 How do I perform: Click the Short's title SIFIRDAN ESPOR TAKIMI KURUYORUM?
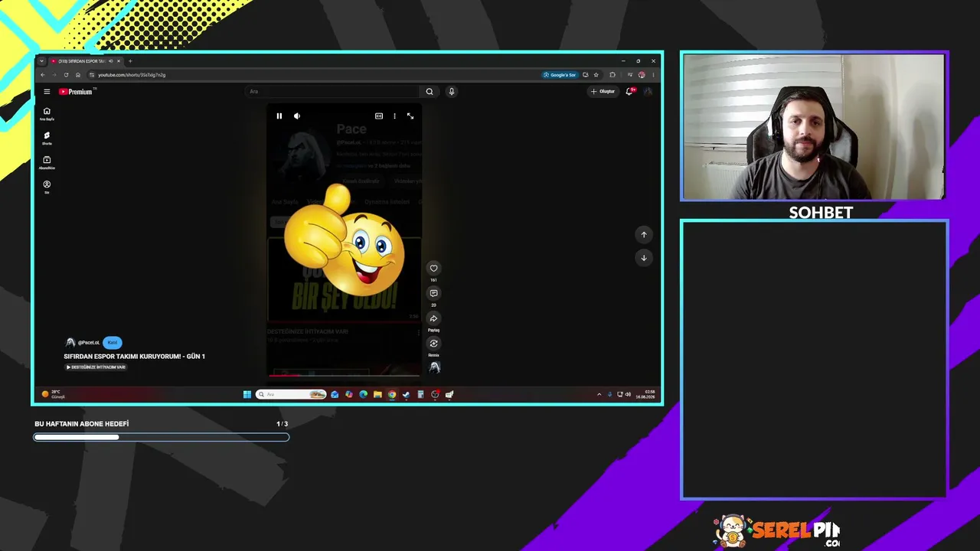[135, 357]
